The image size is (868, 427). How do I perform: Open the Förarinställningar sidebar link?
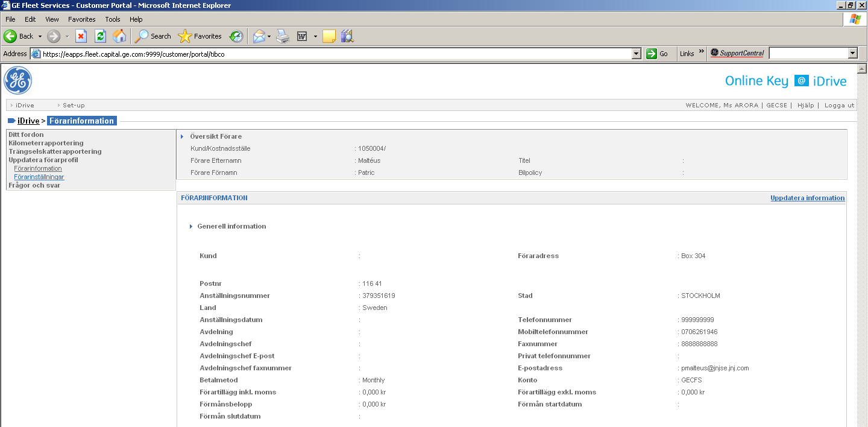pos(39,177)
